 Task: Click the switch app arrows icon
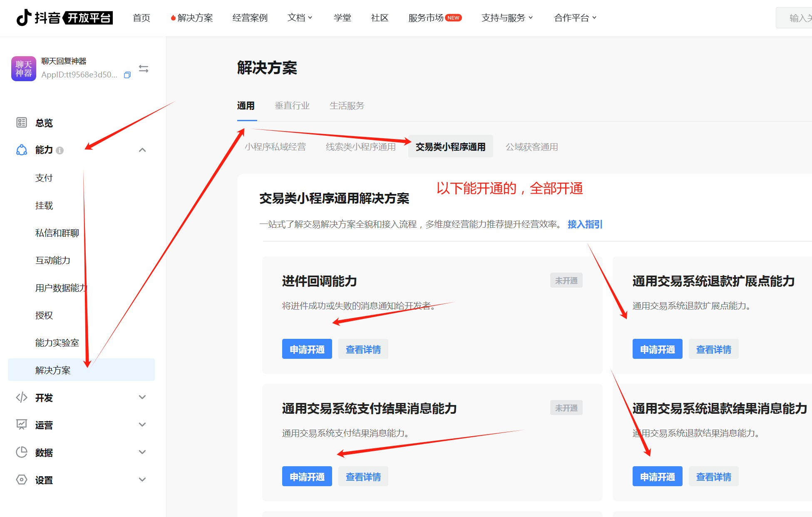pos(144,69)
